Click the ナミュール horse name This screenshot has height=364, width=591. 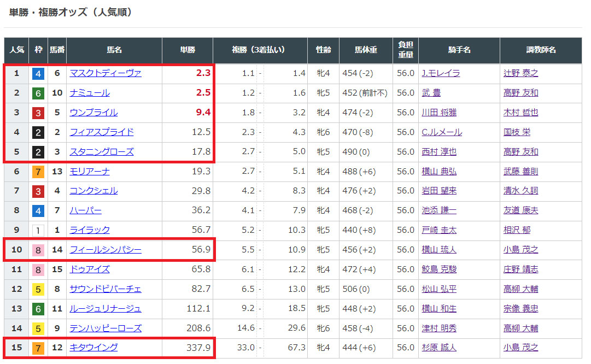(x=89, y=92)
